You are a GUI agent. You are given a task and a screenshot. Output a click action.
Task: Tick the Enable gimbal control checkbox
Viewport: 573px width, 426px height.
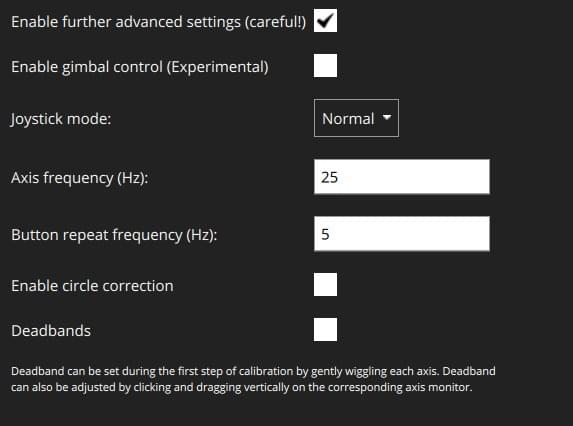(x=325, y=66)
